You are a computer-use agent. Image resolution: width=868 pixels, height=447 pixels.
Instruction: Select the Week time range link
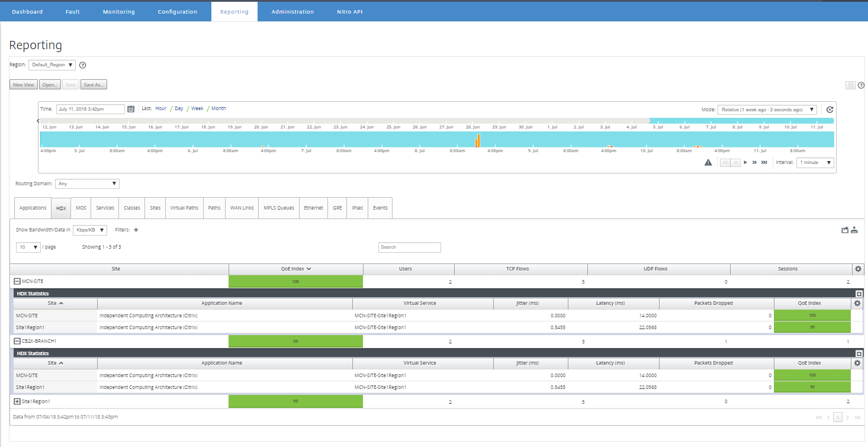[197, 109]
